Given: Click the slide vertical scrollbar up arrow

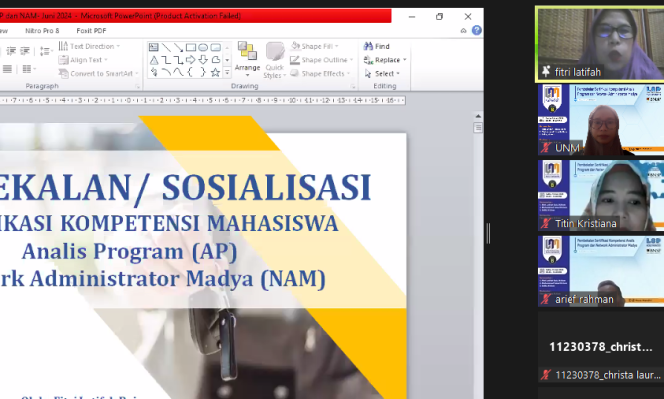Looking at the screenshot, I should pos(478,116).
